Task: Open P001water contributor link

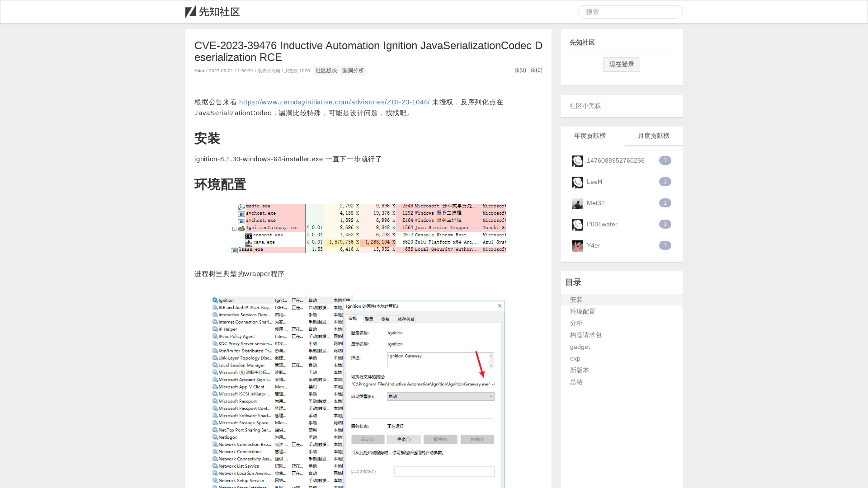Action: pyautogui.click(x=602, y=224)
